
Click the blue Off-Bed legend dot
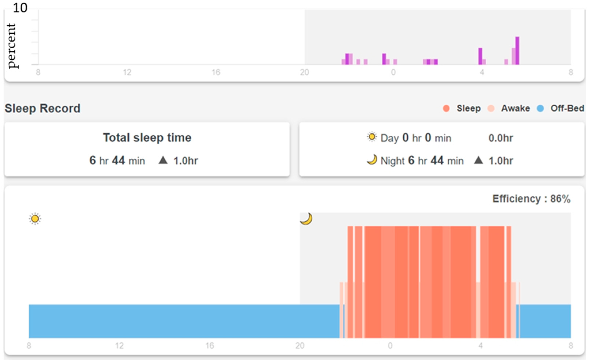540,108
